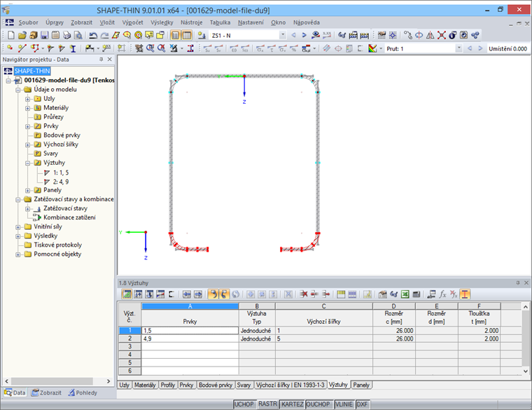Click the first table toolbar edit icon

coord(127,294)
